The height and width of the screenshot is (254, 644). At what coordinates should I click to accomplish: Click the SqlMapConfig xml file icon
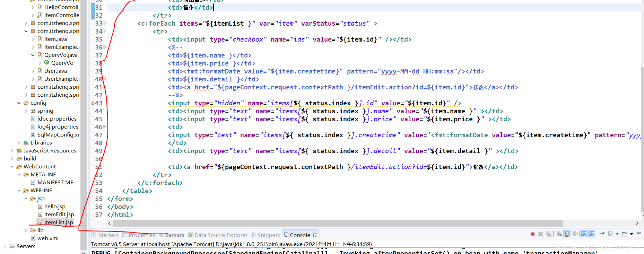tap(33, 134)
